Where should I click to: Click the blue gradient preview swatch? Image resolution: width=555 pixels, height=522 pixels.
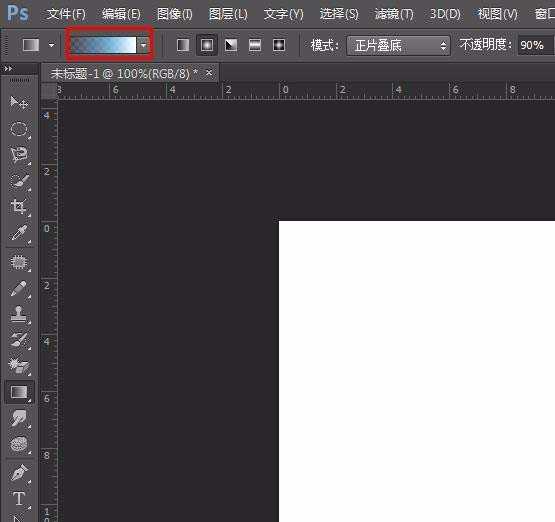104,45
